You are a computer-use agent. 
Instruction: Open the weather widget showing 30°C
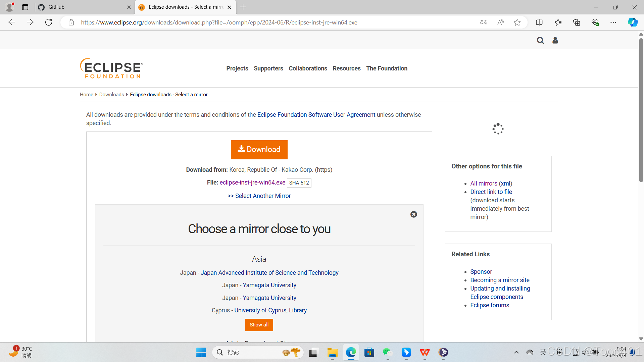21,352
